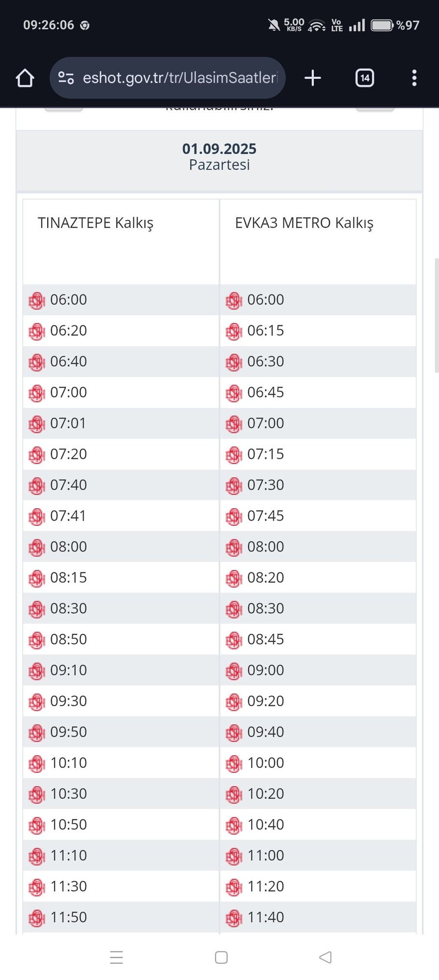Click the page scrollbar on right edge
The width and height of the screenshot is (439, 980).
(x=436, y=315)
